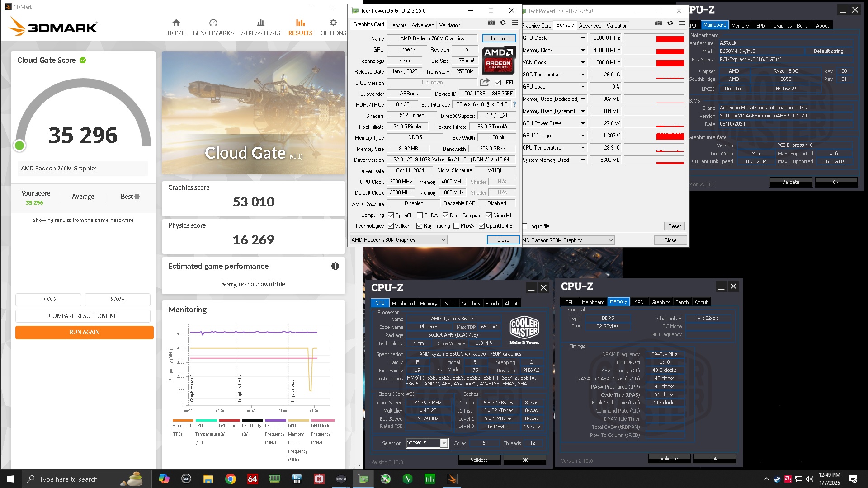Toggle the CUDA checkbox
The height and width of the screenshot is (488, 868).
coord(420,216)
